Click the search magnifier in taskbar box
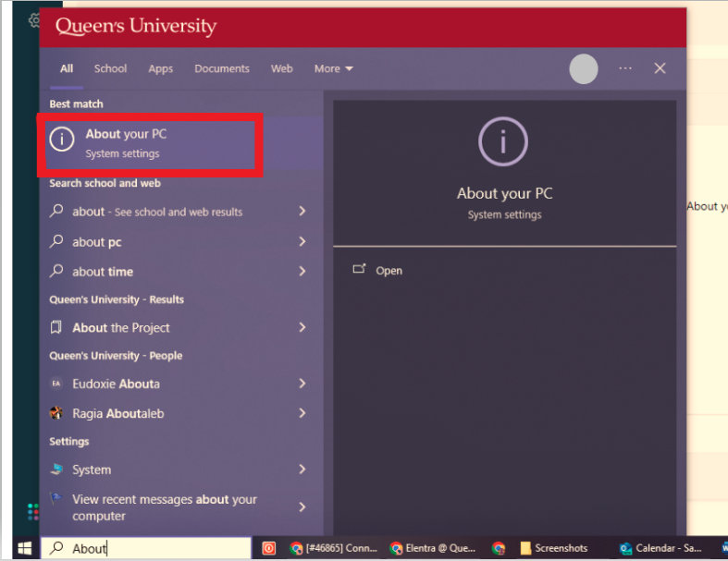This screenshot has width=728, height=561. (56, 548)
